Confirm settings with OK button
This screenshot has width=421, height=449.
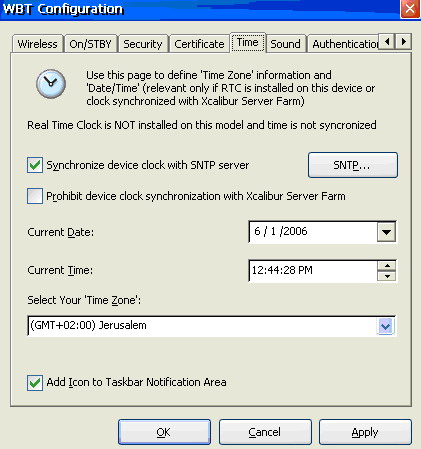(164, 432)
